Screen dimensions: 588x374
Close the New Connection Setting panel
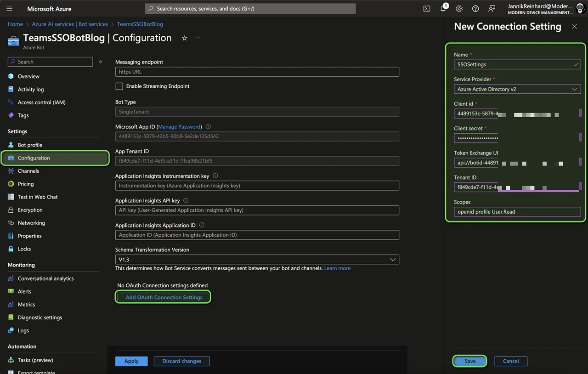(x=574, y=27)
